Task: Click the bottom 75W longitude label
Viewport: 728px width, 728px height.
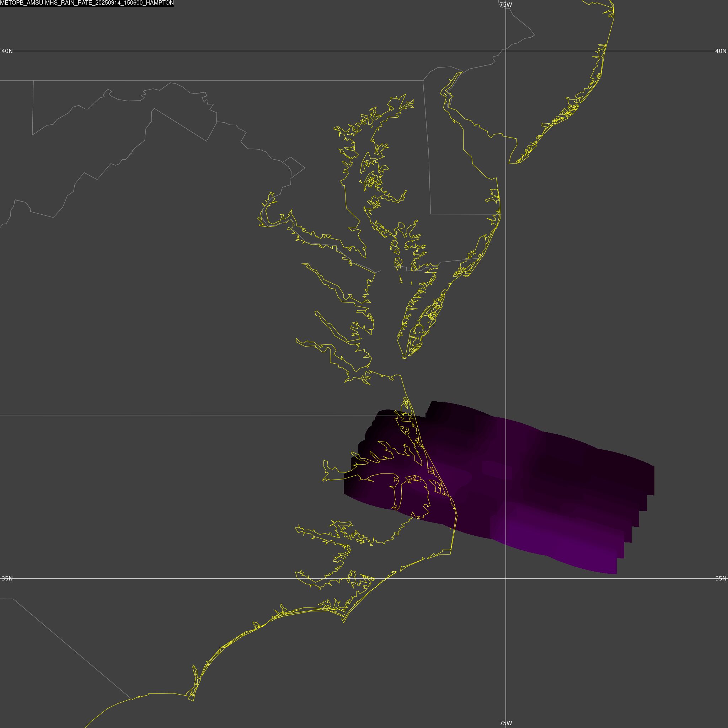Action: pyautogui.click(x=506, y=723)
